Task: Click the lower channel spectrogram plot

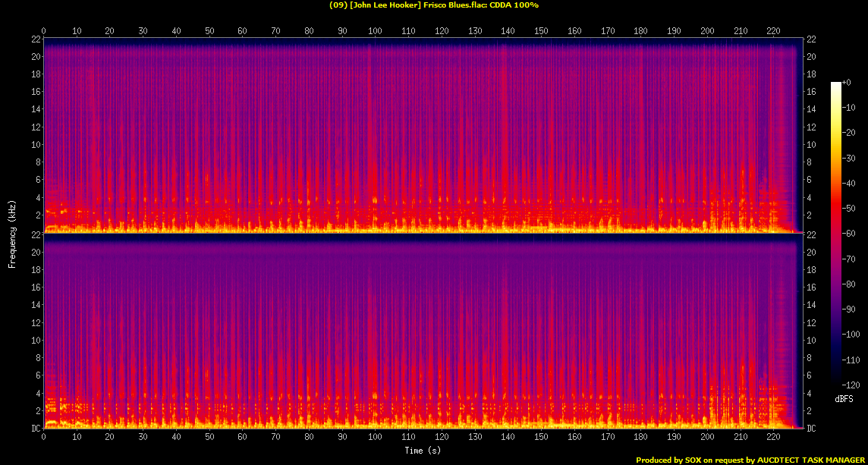Action: coord(423,331)
